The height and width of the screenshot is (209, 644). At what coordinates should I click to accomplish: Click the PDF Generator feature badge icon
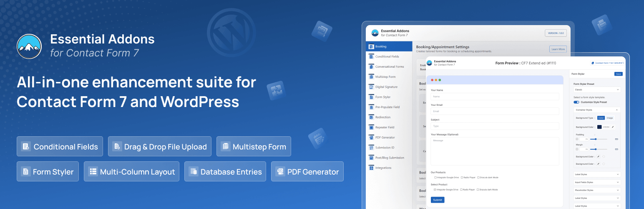[280, 171]
